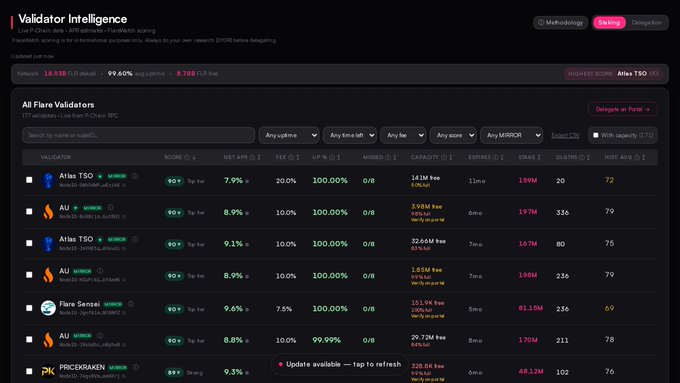
Task: Click Highest Score Atlas TSO badge
Action: click(x=613, y=74)
